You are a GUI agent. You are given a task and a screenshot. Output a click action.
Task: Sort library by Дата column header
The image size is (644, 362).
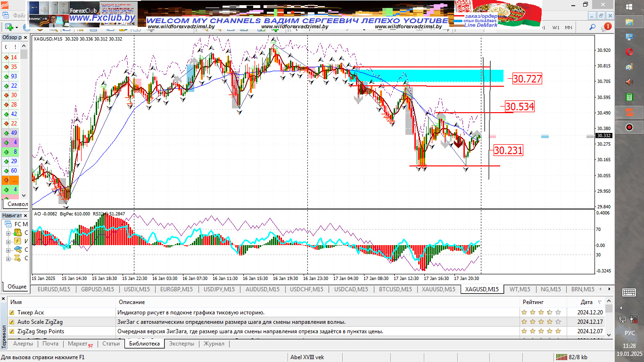586,302
